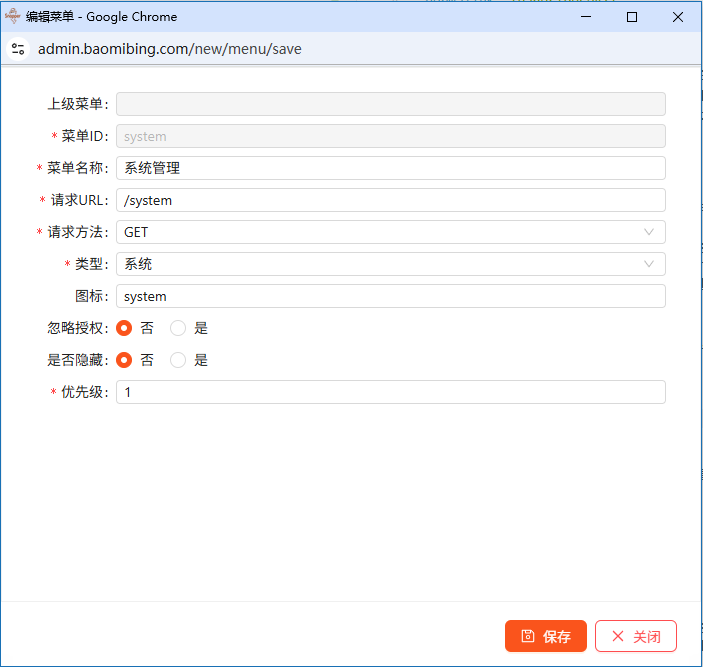Click the 保存 button

click(546, 636)
